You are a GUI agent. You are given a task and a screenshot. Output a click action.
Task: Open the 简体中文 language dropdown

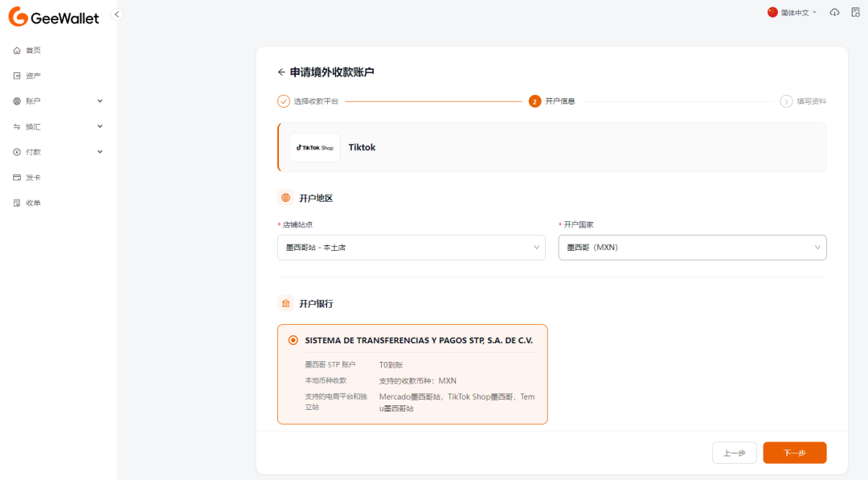(x=792, y=12)
